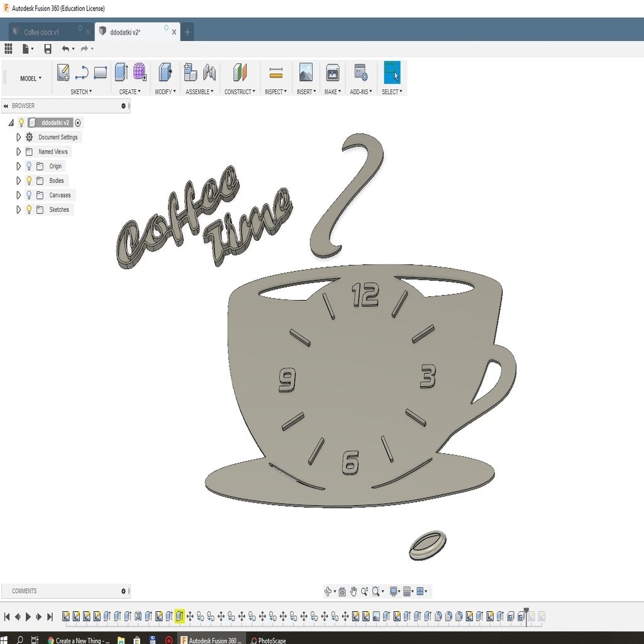The width and height of the screenshot is (644, 644).
Task: Toggle Sketches folder visibility bulb
Action: tap(29, 209)
